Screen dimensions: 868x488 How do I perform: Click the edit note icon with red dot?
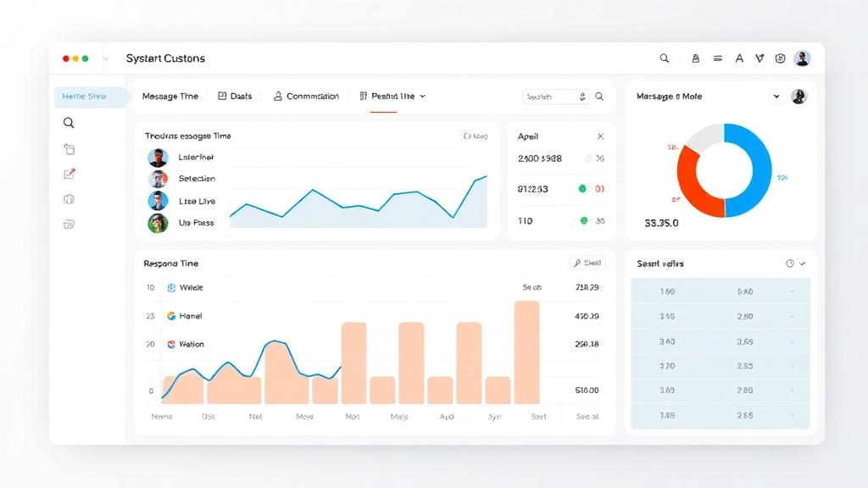point(70,174)
